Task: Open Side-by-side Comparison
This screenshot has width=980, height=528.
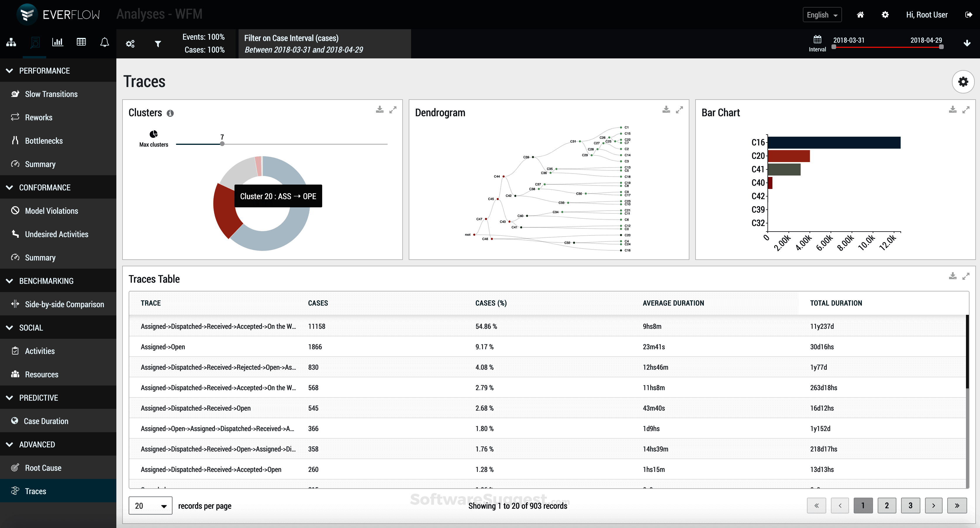Action: (65, 304)
